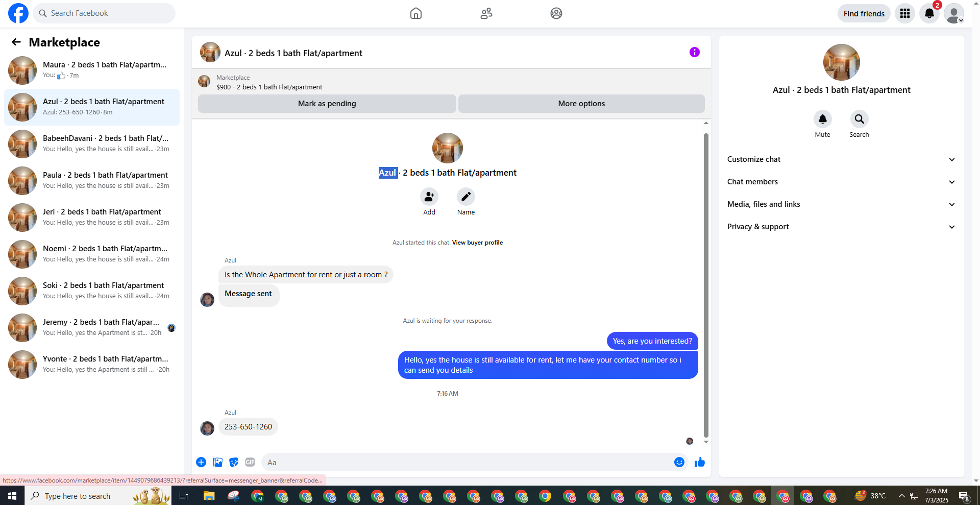Open Task View on the taskbar
This screenshot has width=980, height=505.
coord(184,496)
